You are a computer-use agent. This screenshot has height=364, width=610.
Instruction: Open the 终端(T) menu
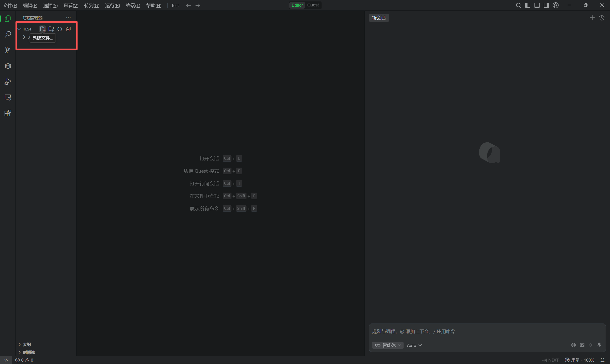[133, 5]
